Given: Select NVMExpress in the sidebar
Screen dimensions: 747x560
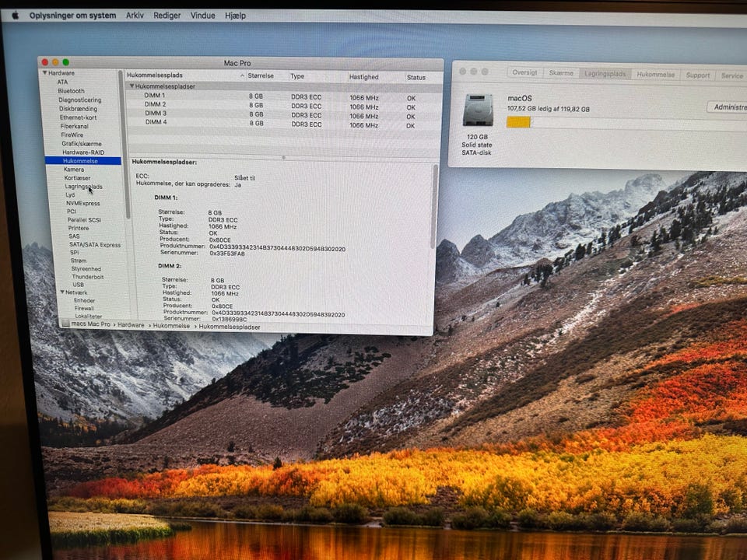Looking at the screenshot, I should (83, 203).
